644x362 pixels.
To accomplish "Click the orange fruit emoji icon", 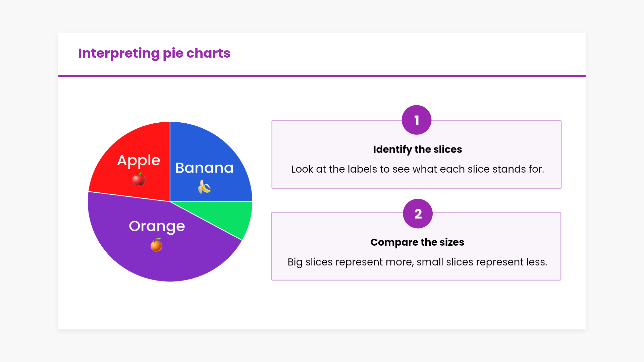I will click(x=156, y=245).
